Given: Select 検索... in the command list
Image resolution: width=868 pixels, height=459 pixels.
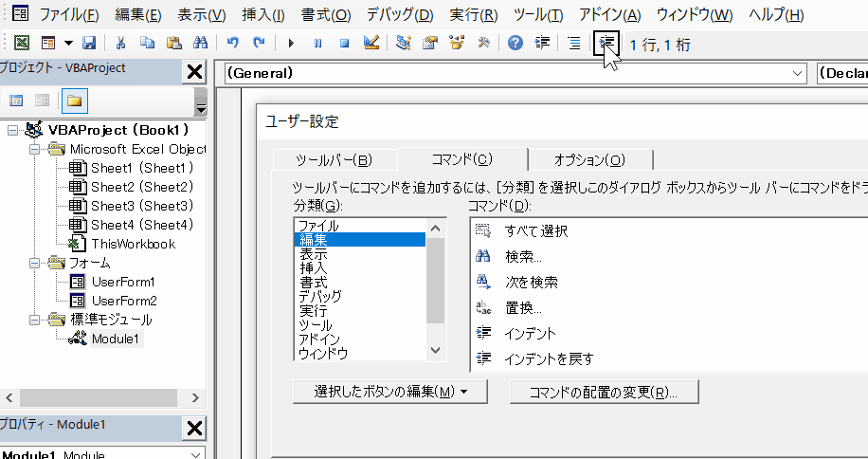Looking at the screenshot, I should tap(524, 257).
